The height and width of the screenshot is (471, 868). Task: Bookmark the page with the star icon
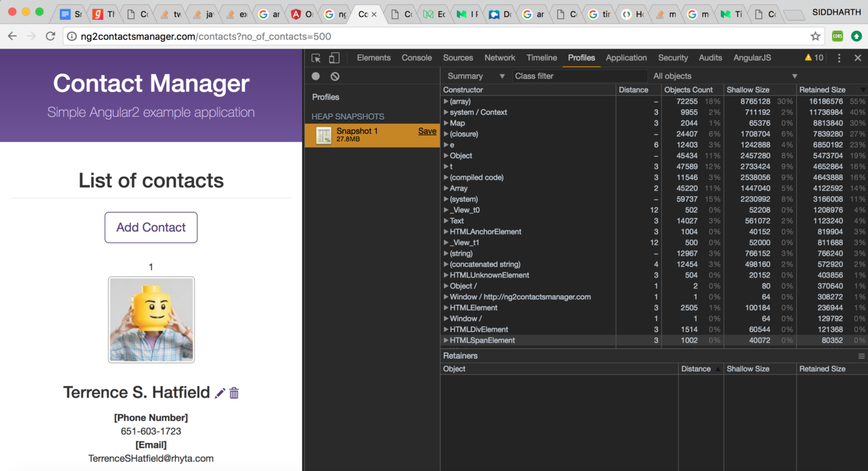815,36
